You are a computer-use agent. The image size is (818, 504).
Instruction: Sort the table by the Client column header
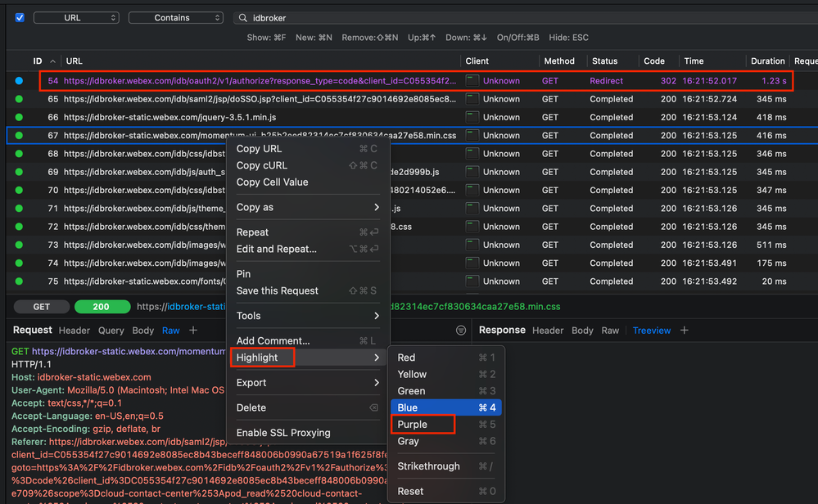[x=477, y=61]
